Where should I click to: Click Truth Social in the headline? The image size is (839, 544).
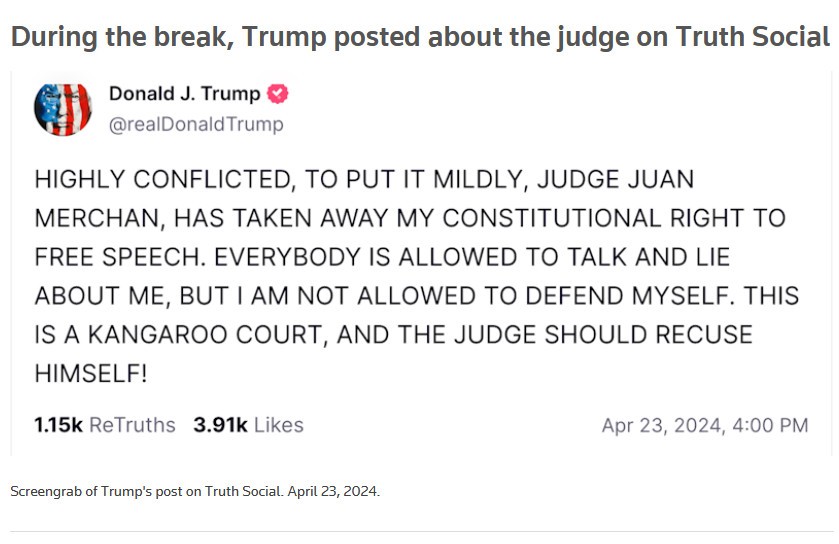pyautogui.click(x=753, y=37)
